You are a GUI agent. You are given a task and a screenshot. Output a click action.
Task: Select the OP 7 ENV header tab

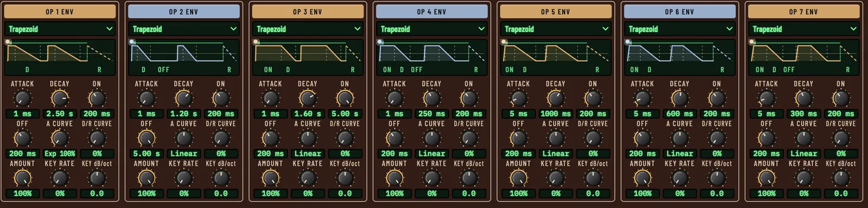804,11
